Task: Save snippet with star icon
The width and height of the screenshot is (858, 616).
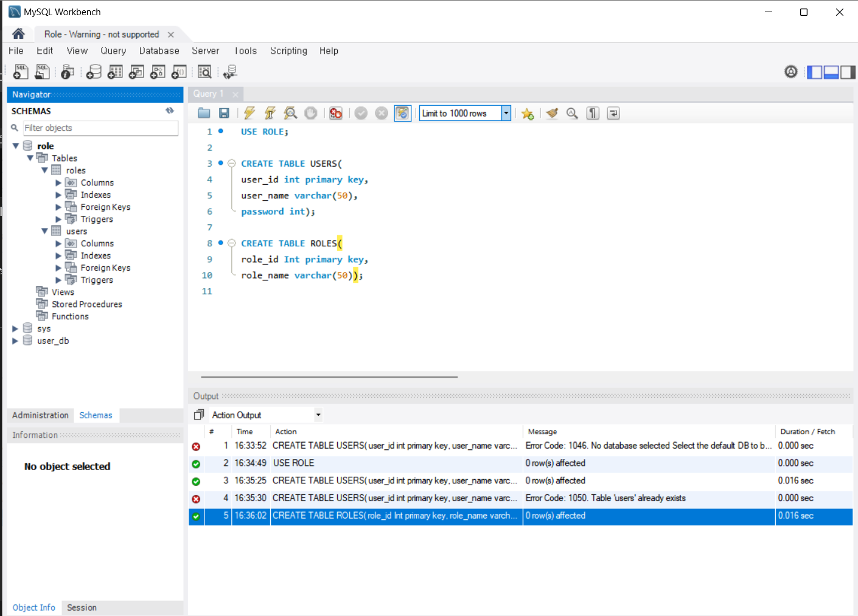Action: coord(528,114)
